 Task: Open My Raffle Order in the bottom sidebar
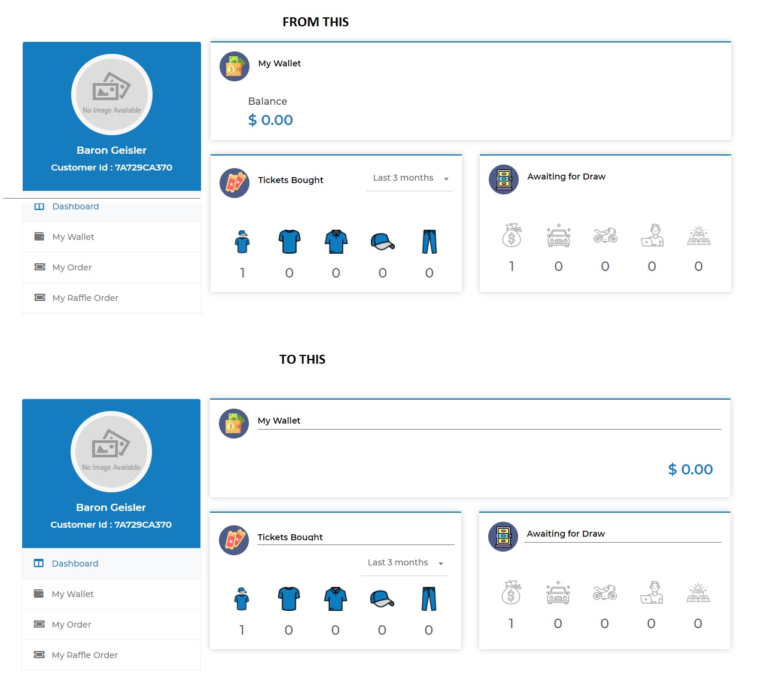[111, 655]
